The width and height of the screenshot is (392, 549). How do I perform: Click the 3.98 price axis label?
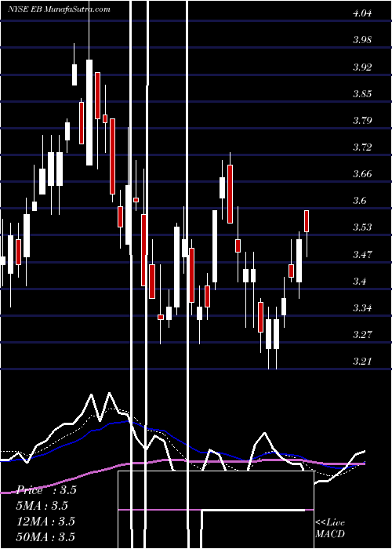(x=362, y=40)
